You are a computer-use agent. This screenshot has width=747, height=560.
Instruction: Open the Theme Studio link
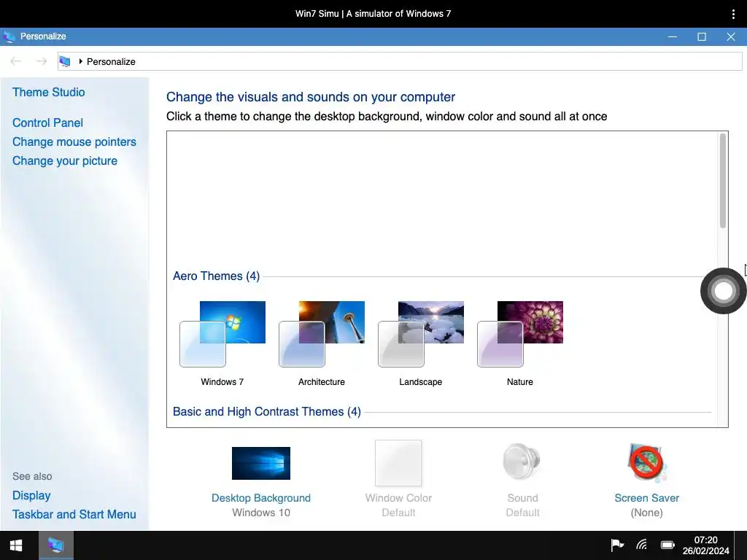(x=49, y=92)
